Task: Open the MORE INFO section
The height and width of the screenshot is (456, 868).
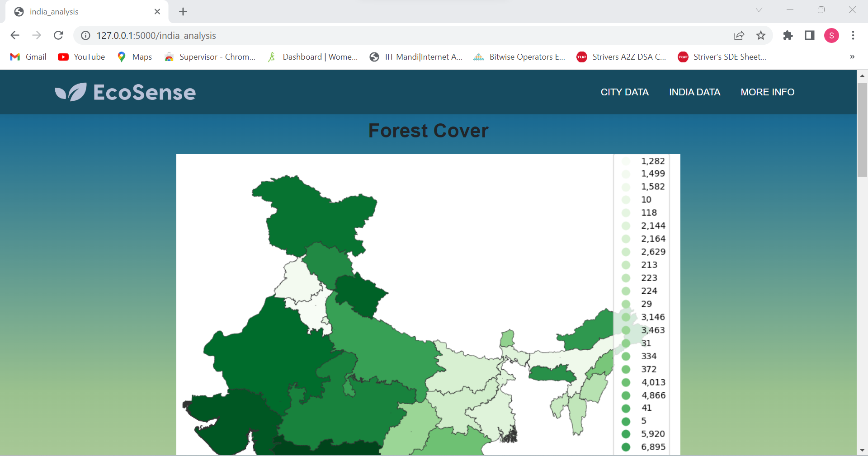Action: [768, 92]
